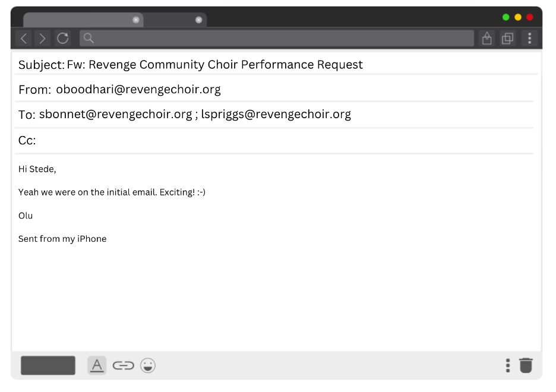Image resolution: width=556 pixels, height=392 pixels.
Task: Click the browser back arrow
Action: pyautogui.click(x=24, y=39)
